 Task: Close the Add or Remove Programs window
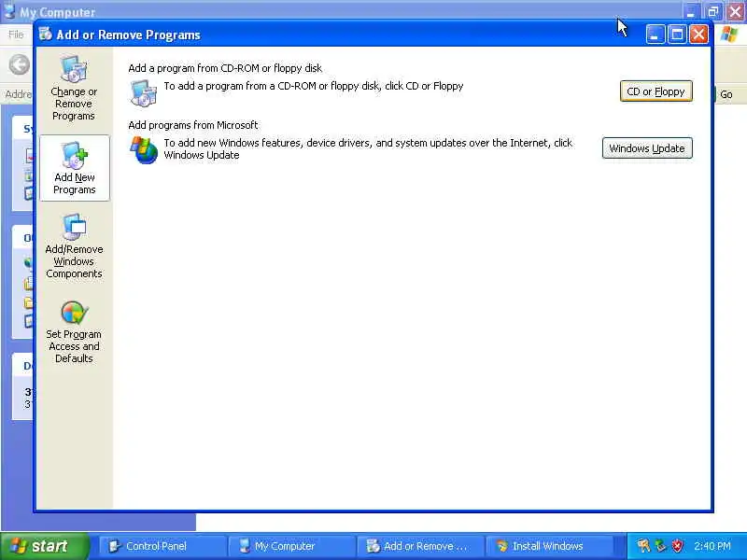pos(698,35)
